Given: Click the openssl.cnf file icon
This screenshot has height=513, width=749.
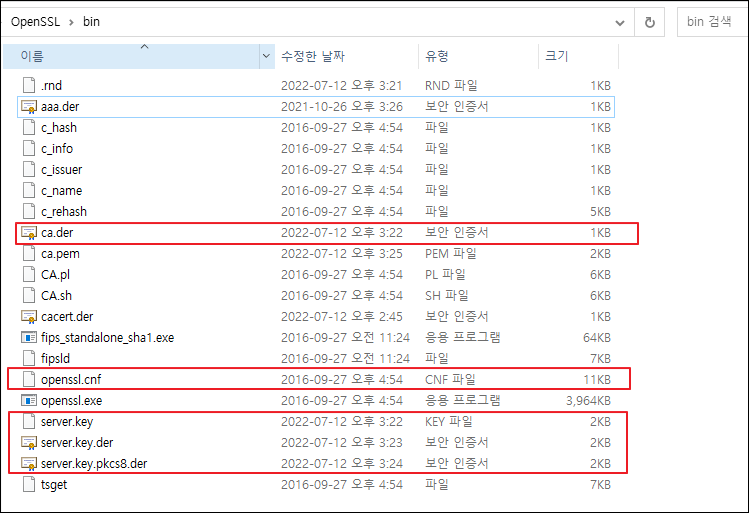Looking at the screenshot, I should pos(29,380).
